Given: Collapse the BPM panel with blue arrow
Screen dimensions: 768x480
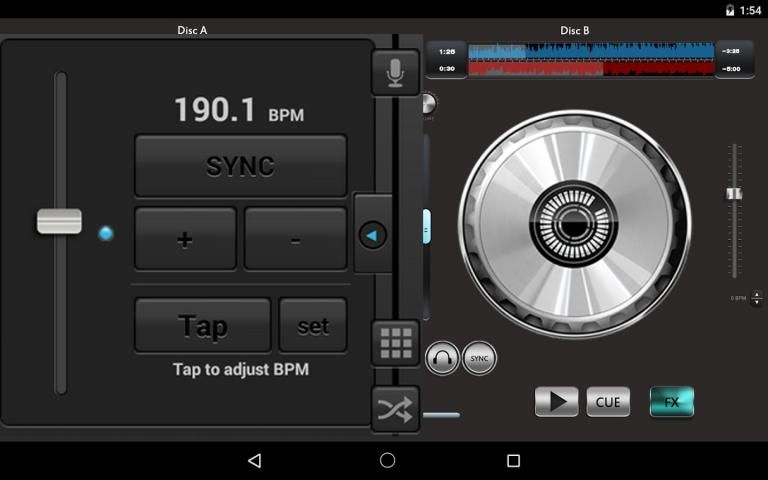Looking at the screenshot, I should click(373, 235).
